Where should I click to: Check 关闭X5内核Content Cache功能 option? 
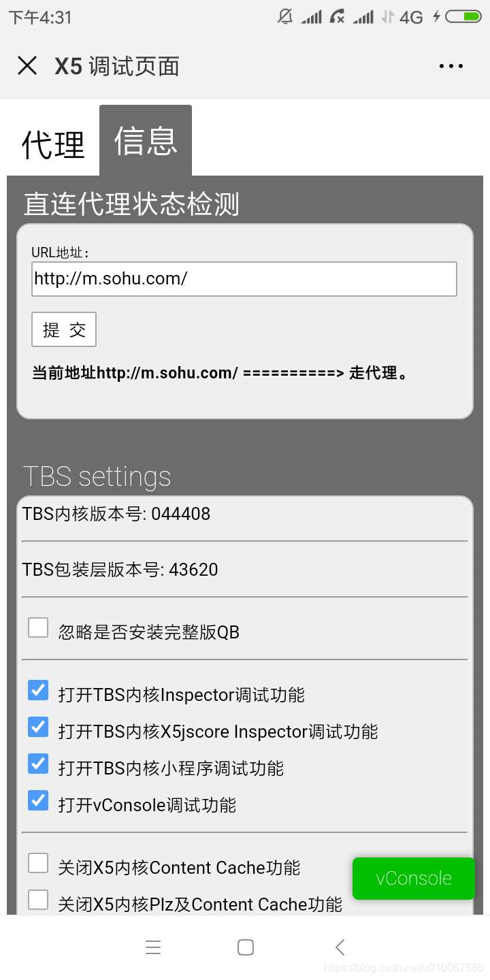click(38, 863)
